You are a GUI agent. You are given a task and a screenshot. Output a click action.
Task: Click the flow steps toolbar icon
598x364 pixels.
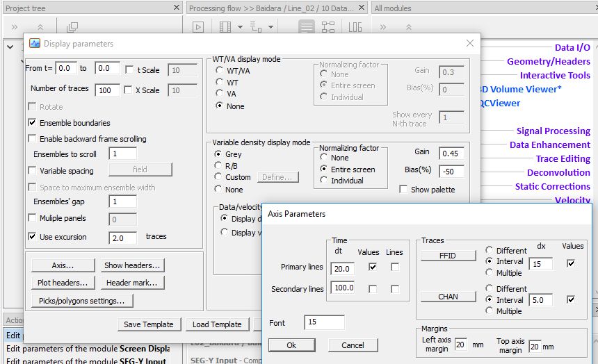255,27
